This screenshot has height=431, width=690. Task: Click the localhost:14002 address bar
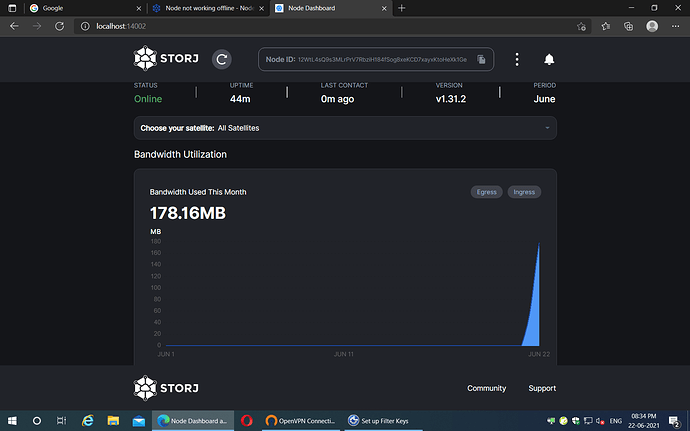click(x=300, y=25)
